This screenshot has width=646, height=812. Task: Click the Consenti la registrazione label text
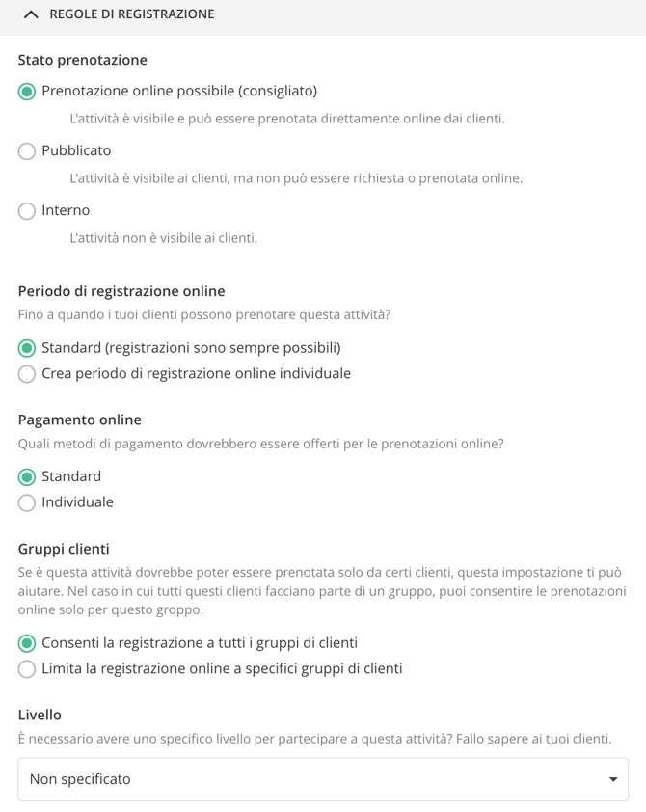click(200, 642)
